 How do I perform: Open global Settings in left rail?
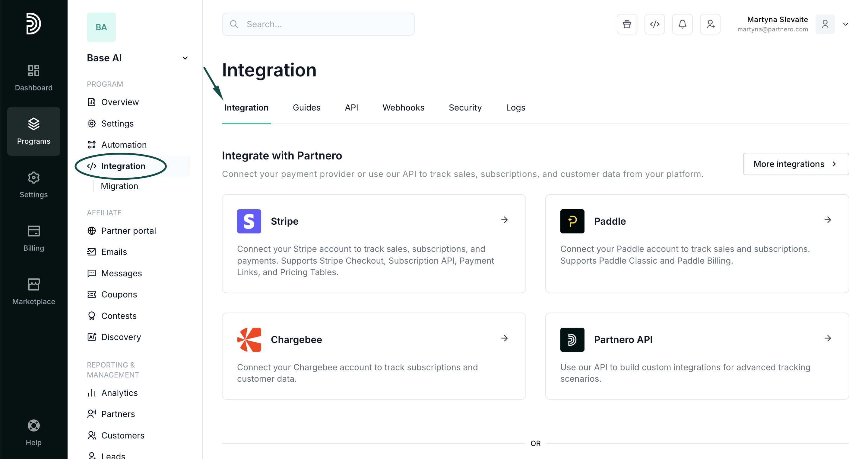click(x=34, y=185)
